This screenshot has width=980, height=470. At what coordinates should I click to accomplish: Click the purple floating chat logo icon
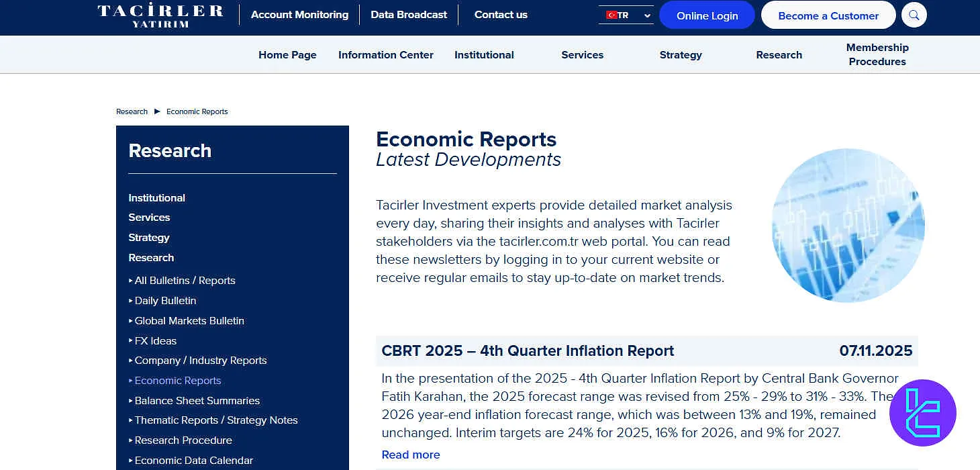[x=922, y=412]
